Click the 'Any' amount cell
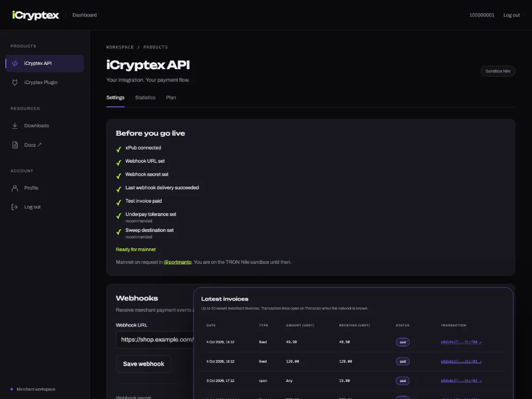The height and width of the screenshot is (399, 532). 289,381
